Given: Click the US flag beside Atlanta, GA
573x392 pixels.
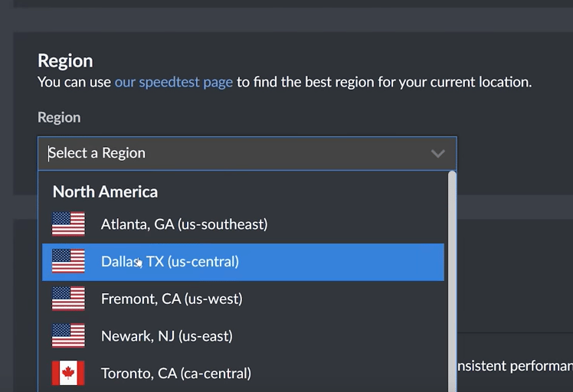Looking at the screenshot, I should point(68,224).
